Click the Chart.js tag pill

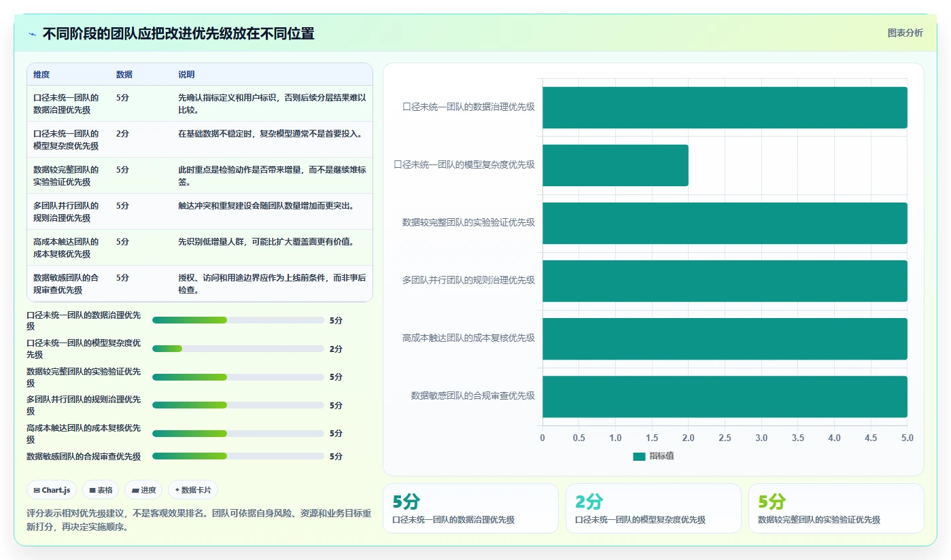click(x=52, y=490)
